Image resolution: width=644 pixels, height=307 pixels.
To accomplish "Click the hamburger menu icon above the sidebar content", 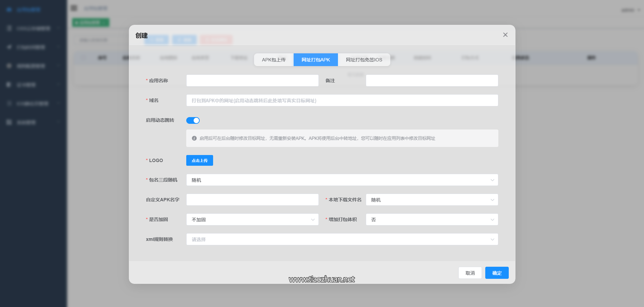I will point(73,8).
